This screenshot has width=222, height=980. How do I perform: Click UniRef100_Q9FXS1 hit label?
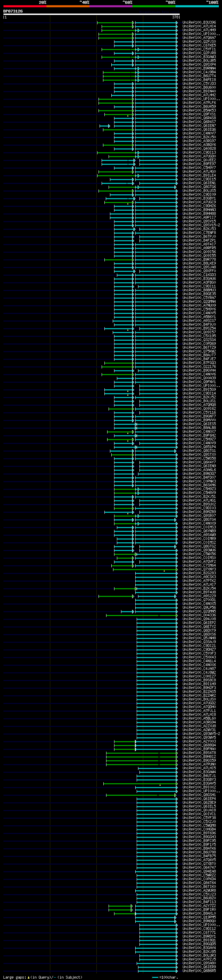[199, 114]
